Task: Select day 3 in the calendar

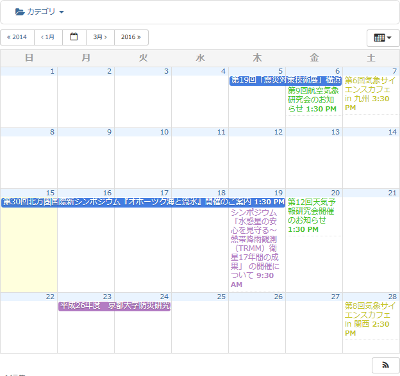Action: click(x=166, y=71)
